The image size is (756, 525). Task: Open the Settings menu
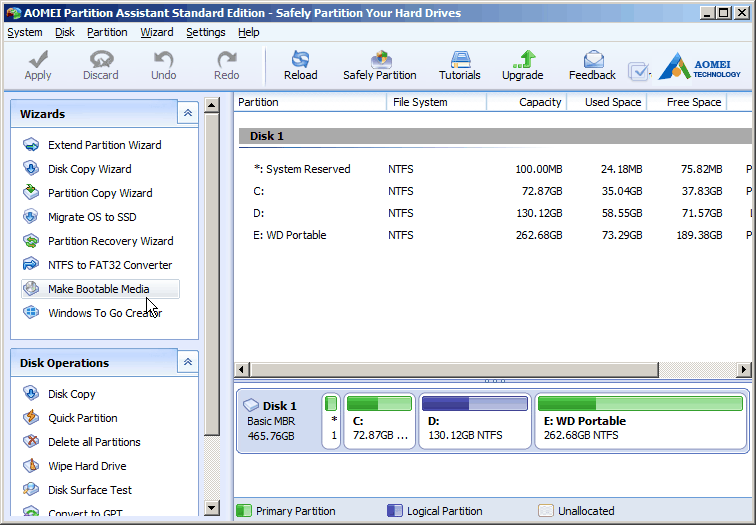[206, 32]
